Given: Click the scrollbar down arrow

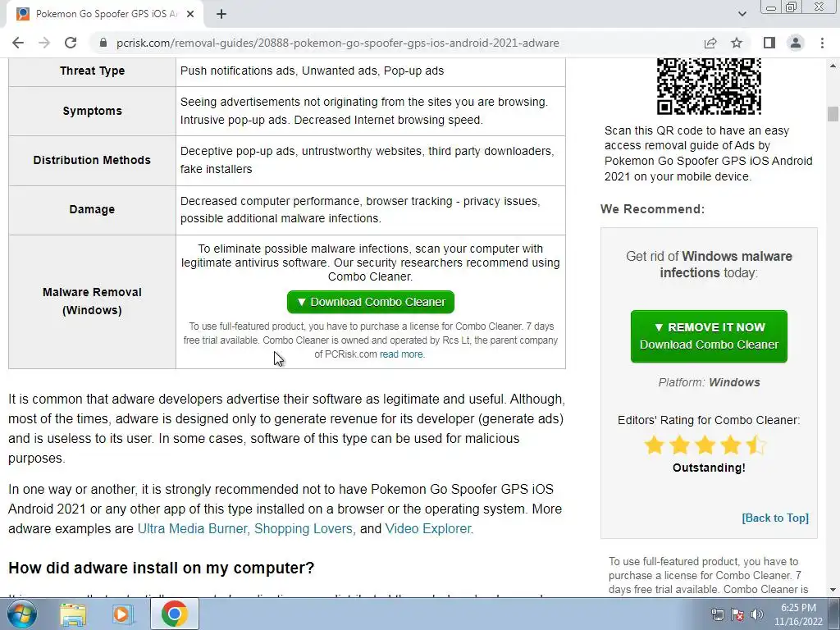Looking at the screenshot, I should [833, 591].
